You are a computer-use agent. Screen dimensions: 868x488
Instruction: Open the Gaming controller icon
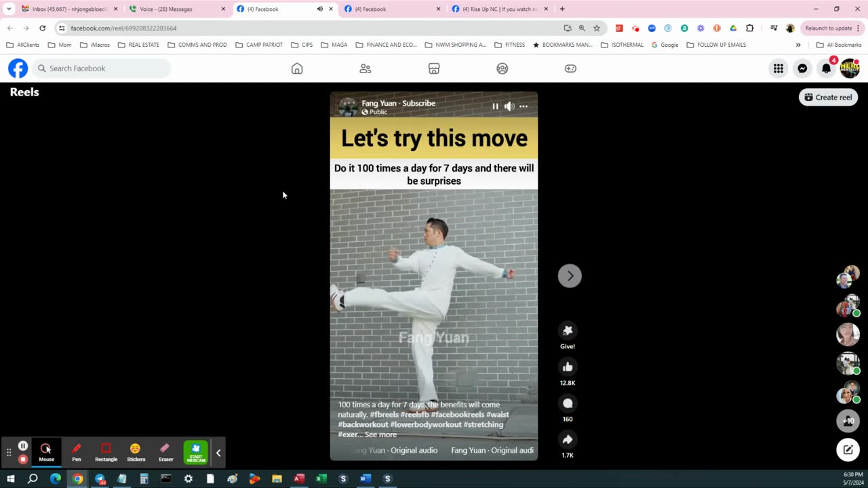[x=571, y=68]
